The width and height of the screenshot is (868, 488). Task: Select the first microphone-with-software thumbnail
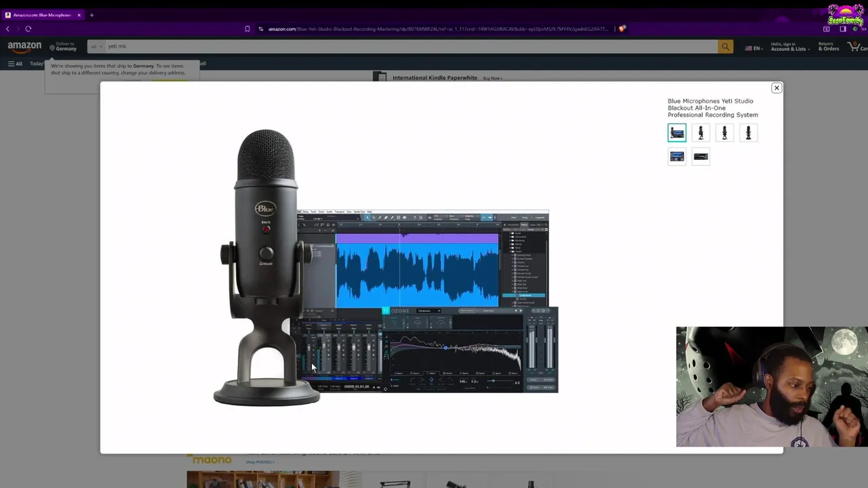point(677,133)
